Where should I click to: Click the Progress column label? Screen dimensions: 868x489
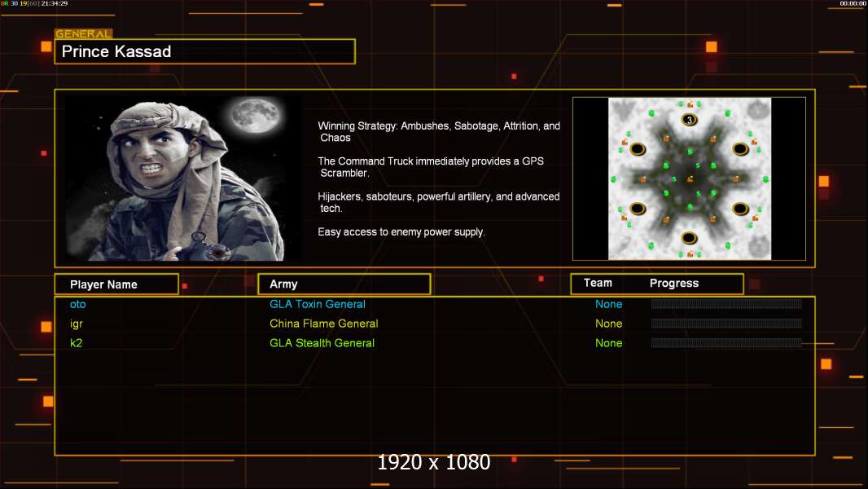click(x=673, y=283)
